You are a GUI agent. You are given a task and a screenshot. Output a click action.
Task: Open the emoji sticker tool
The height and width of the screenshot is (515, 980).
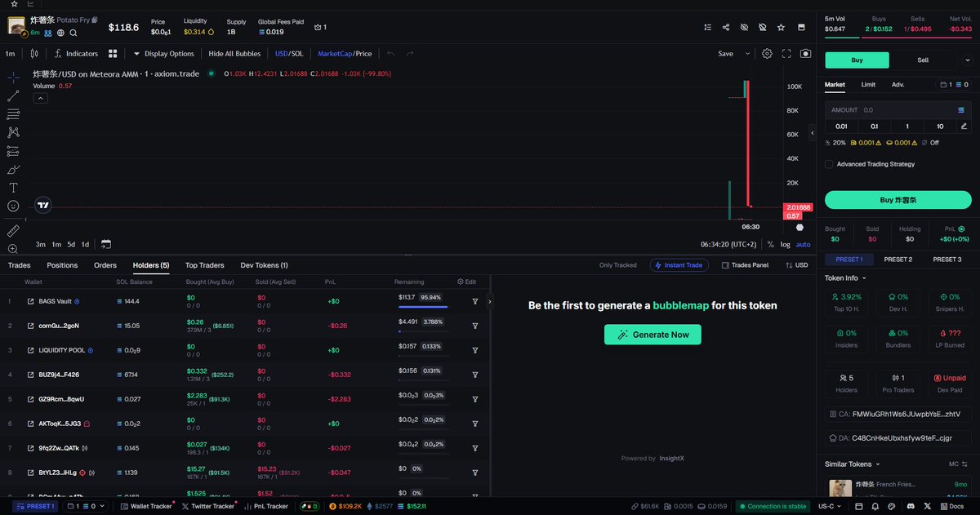13,206
